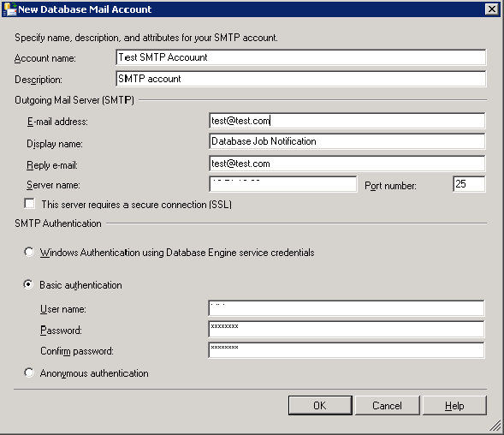Screen dimensions: 504x435
Task: Click the 'Password:' label
Action: [x=61, y=331]
